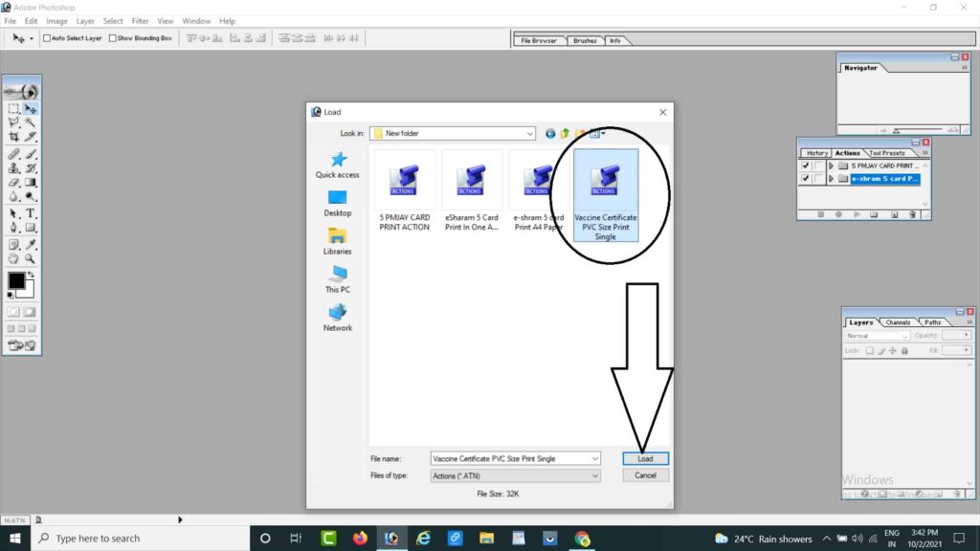Toggle dialog box for e-shram 5 card set
980x551 pixels.
pyautogui.click(x=817, y=179)
